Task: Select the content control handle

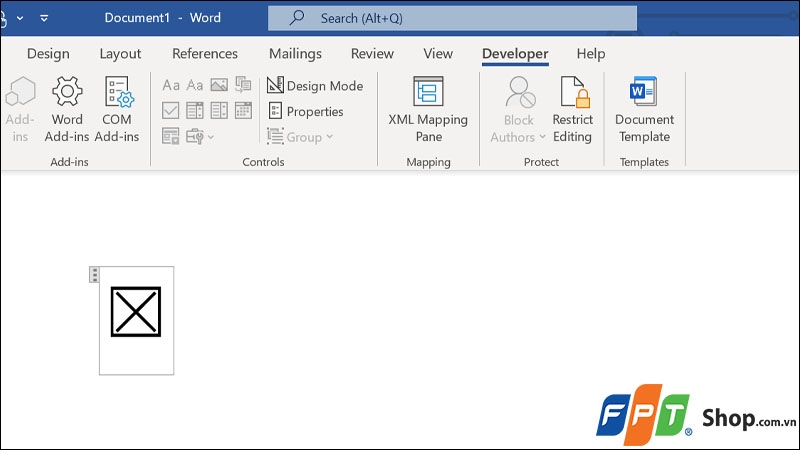Action: point(94,274)
